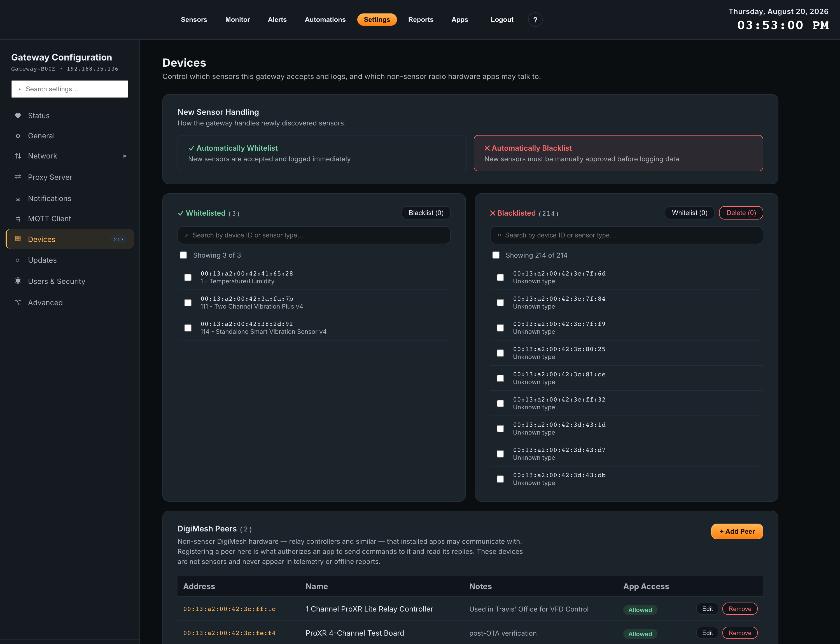Select Automatically Blacklist option

point(619,153)
